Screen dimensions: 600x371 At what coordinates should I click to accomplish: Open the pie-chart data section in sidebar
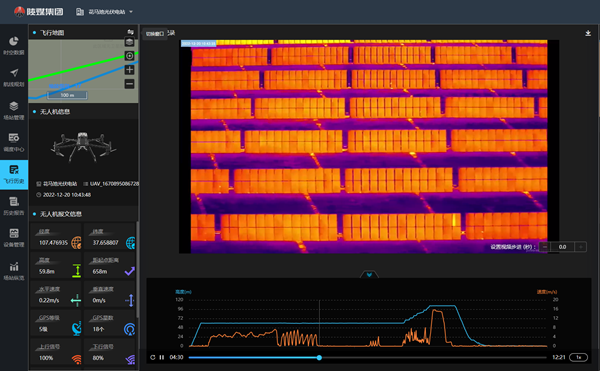14,46
